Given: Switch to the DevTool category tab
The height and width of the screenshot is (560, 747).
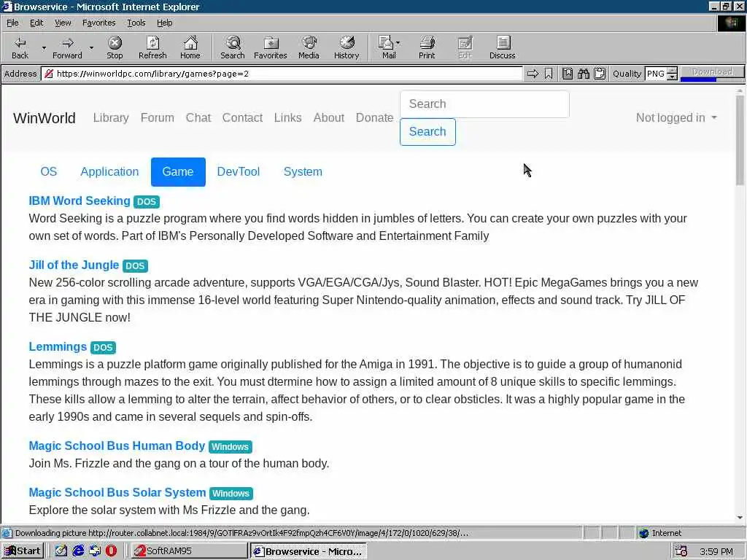Looking at the screenshot, I should [x=239, y=172].
